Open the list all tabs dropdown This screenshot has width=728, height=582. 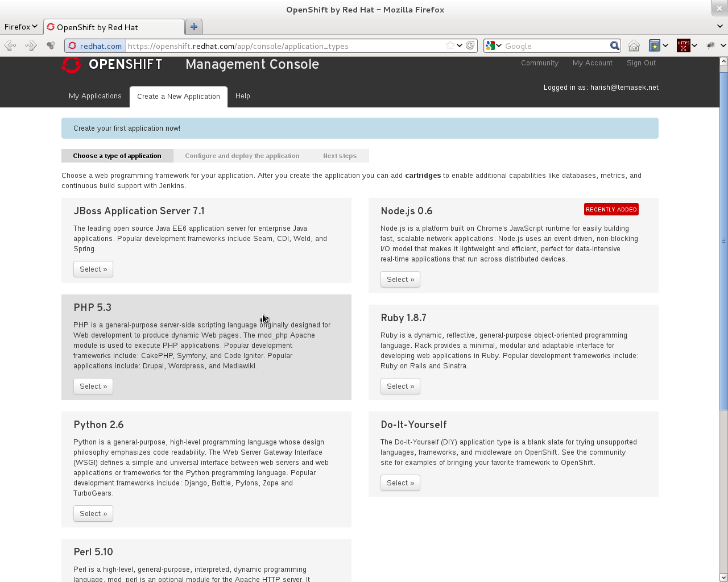pos(720,26)
